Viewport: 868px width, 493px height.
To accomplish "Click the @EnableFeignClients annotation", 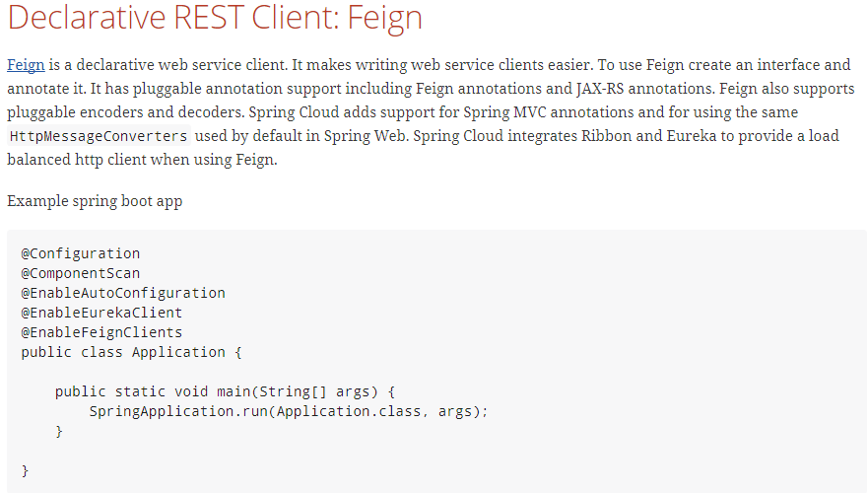I will (x=101, y=332).
